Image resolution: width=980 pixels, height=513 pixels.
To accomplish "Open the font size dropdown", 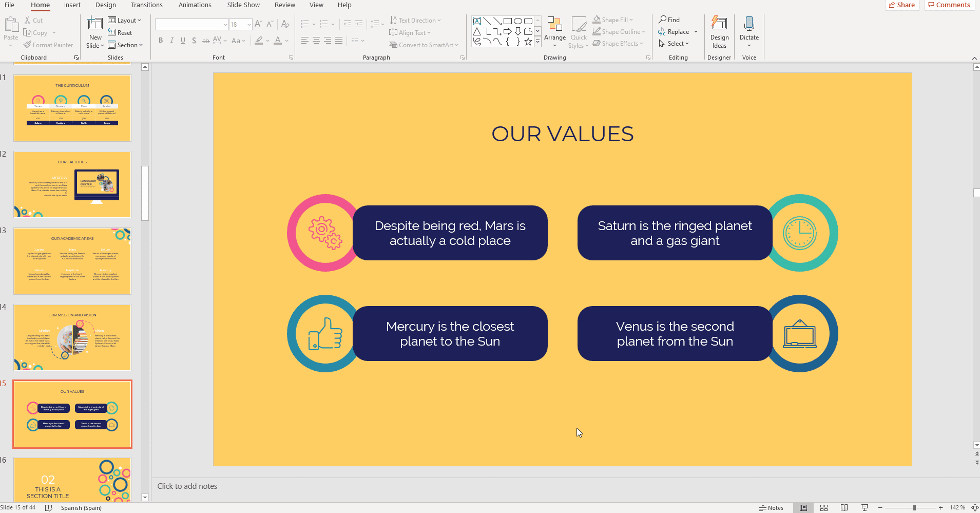I will tap(249, 25).
